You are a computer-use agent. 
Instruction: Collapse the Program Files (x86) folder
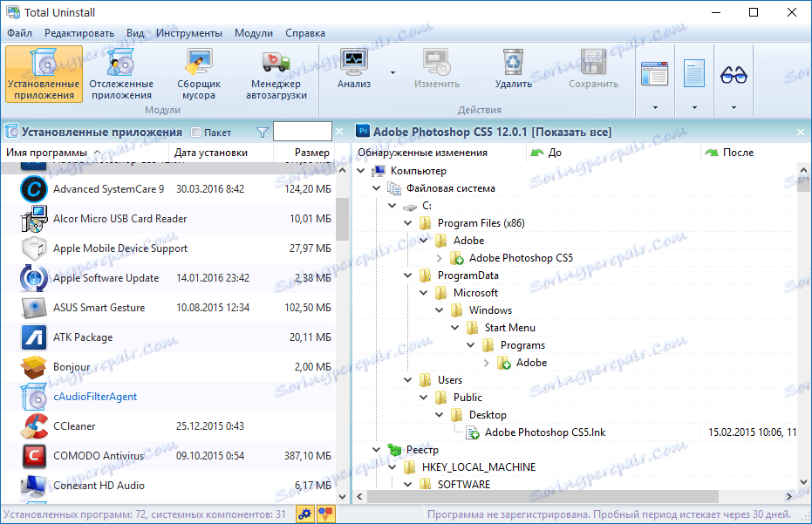408,223
